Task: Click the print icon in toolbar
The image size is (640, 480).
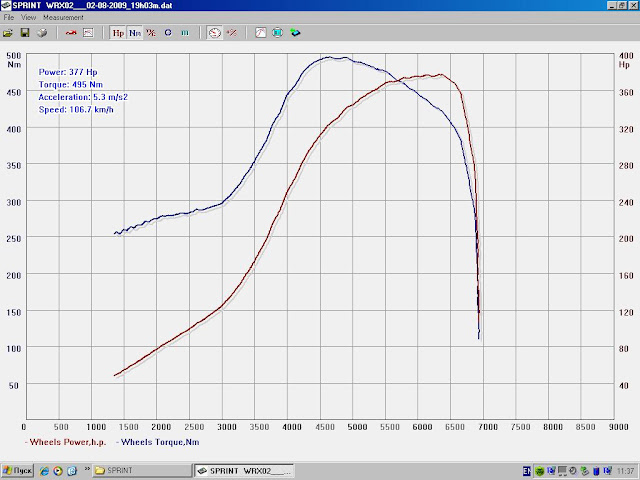Action: 41,33
